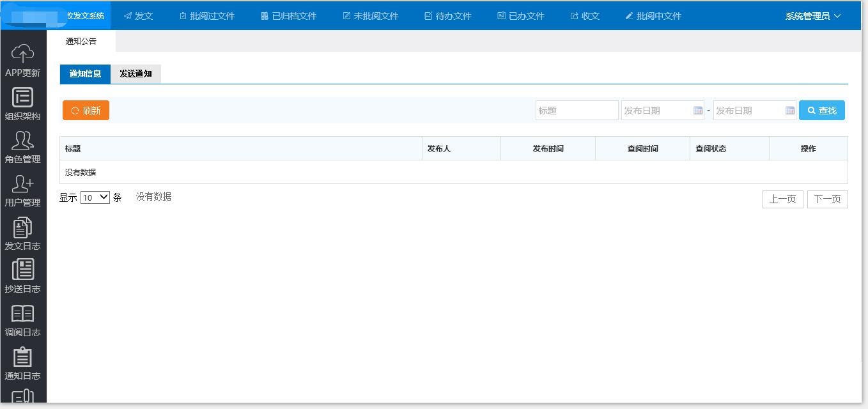Open calendar icon of end date field

click(x=790, y=111)
